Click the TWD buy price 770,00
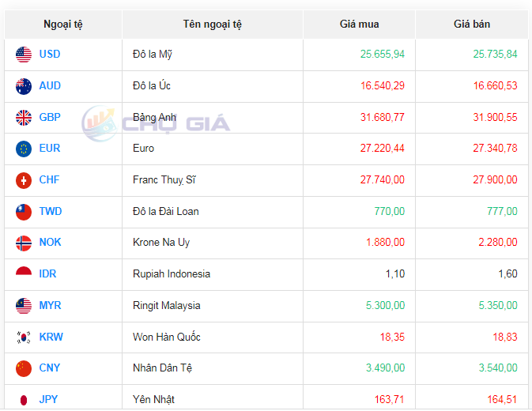Image resolution: width=532 pixels, height=411 pixels. (390, 212)
